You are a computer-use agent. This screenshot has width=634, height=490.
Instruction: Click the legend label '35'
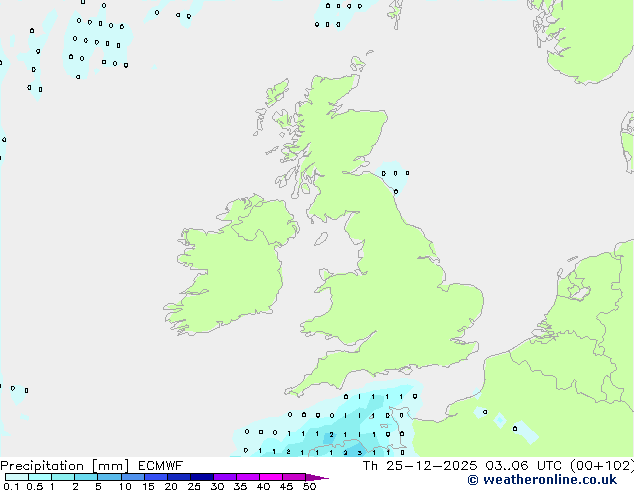point(240,486)
